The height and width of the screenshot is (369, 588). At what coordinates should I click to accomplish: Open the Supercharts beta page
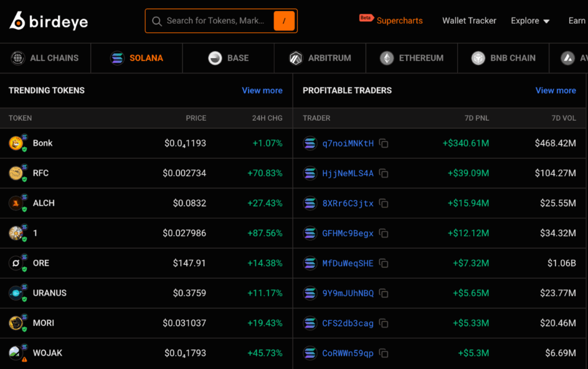pyautogui.click(x=399, y=21)
